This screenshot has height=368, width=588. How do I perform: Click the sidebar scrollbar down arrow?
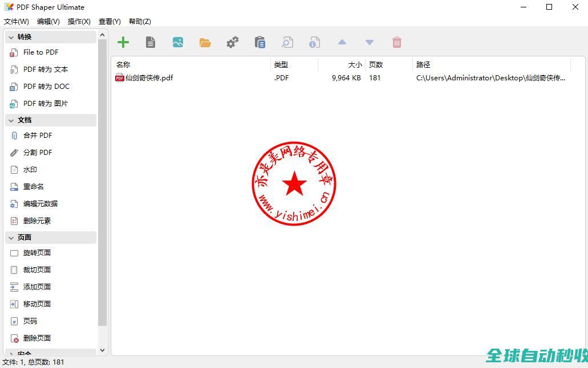(103, 350)
